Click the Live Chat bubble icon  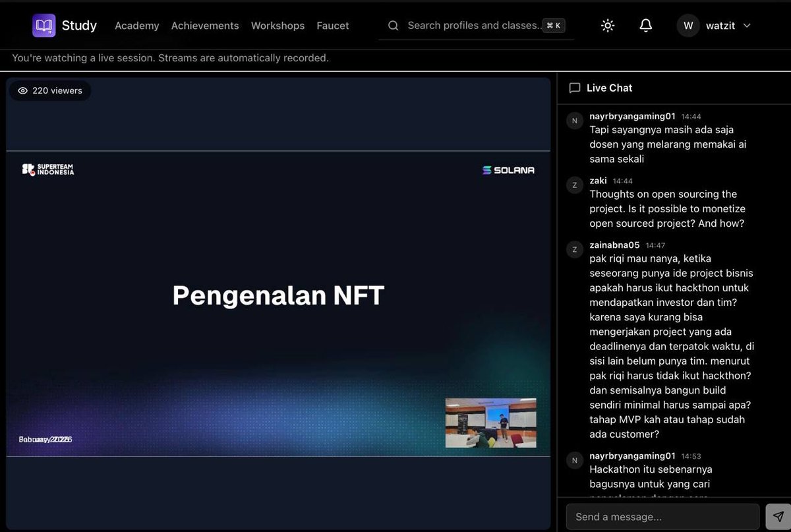click(575, 87)
